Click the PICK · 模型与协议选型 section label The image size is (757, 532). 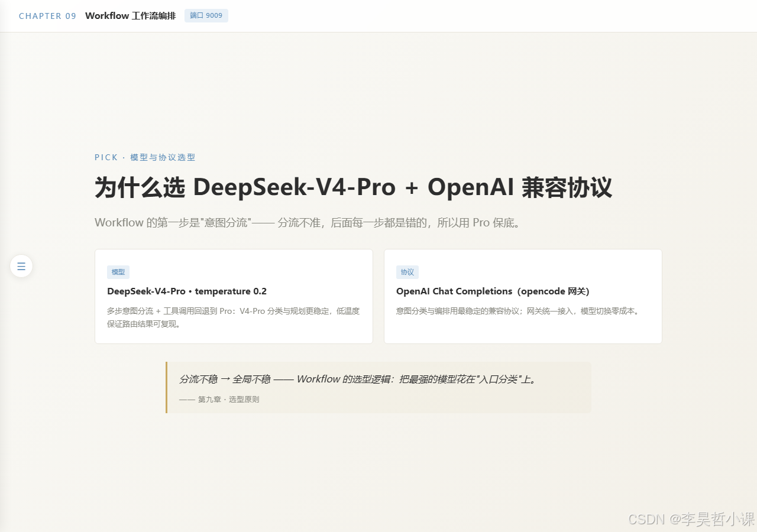(145, 157)
